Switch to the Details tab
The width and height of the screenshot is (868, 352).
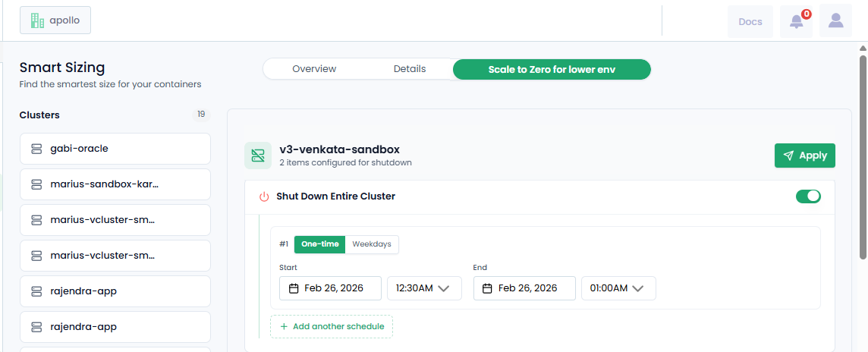coord(410,69)
